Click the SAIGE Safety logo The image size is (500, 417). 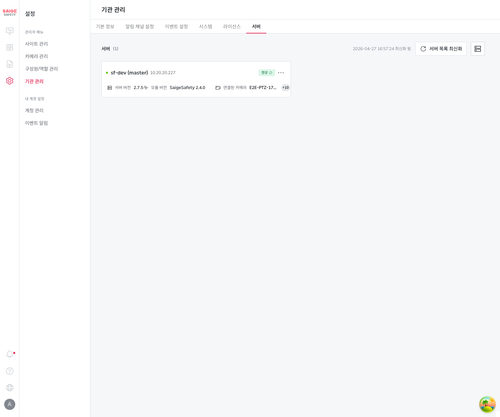[9, 12]
